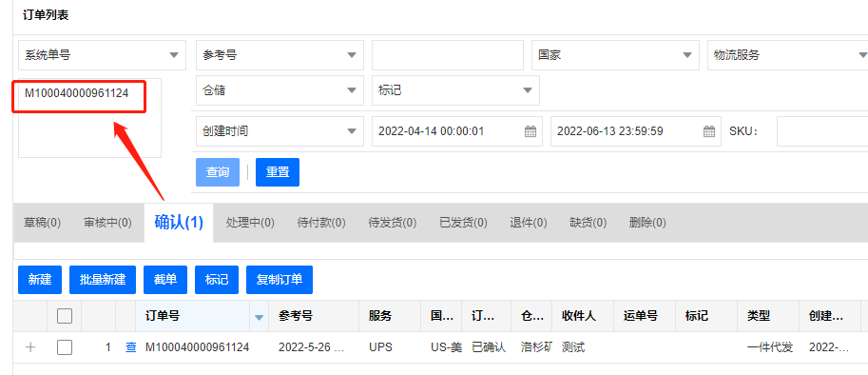Focus the order number text area
The width and height of the screenshot is (868, 375).
pos(89,118)
